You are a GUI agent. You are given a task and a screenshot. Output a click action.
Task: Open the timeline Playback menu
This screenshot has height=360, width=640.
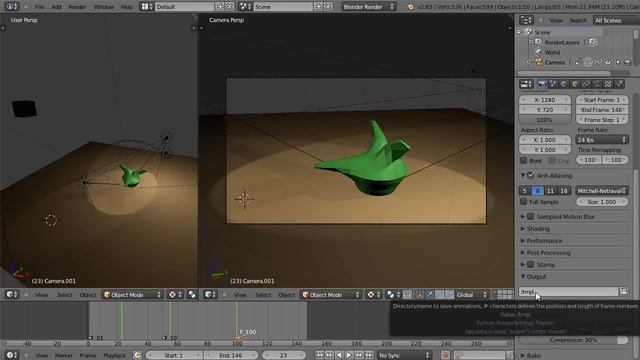[x=115, y=355]
